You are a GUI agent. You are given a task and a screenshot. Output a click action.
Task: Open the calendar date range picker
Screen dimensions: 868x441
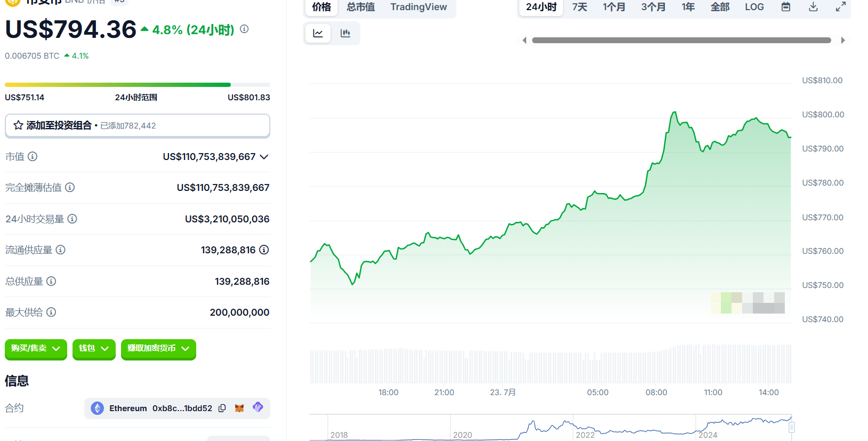click(786, 7)
